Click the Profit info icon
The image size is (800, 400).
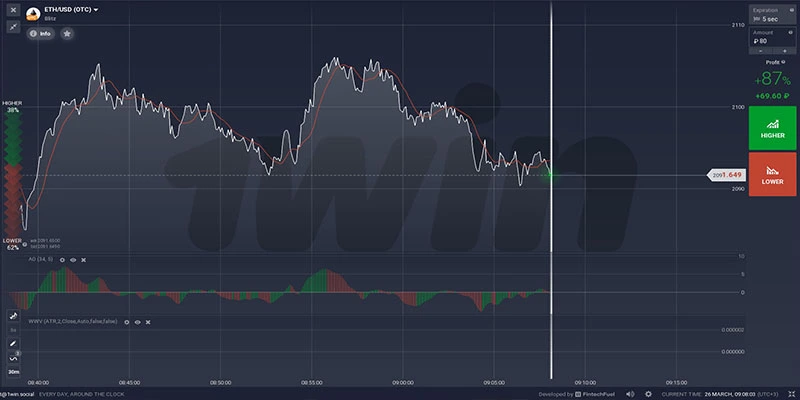point(783,62)
